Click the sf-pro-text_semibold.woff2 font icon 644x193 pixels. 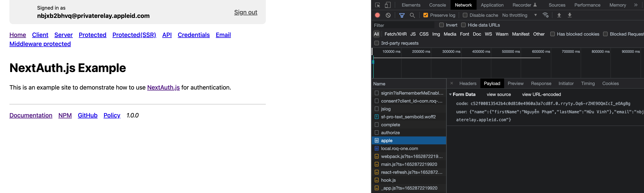point(376,117)
